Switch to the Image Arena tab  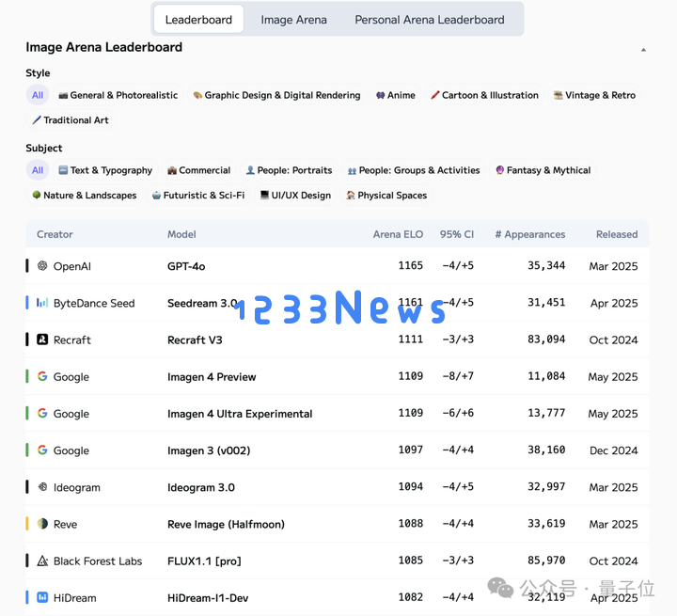pyautogui.click(x=293, y=20)
